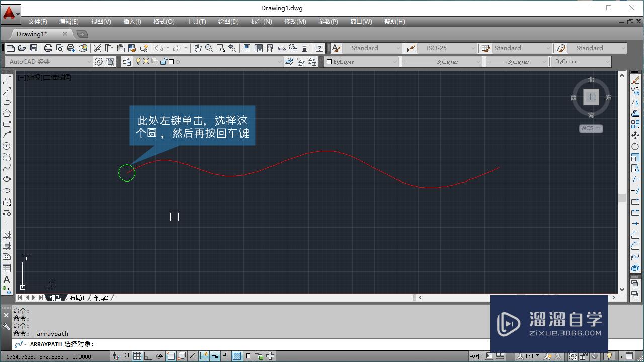Open ISO-25 dimension style dropdown
644x362 pixels.
447,48
